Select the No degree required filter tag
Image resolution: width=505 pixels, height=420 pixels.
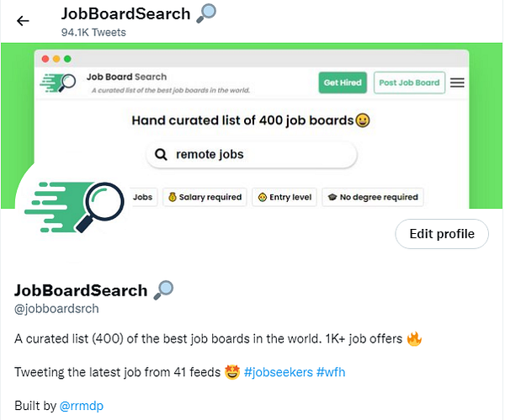[372, 197]
